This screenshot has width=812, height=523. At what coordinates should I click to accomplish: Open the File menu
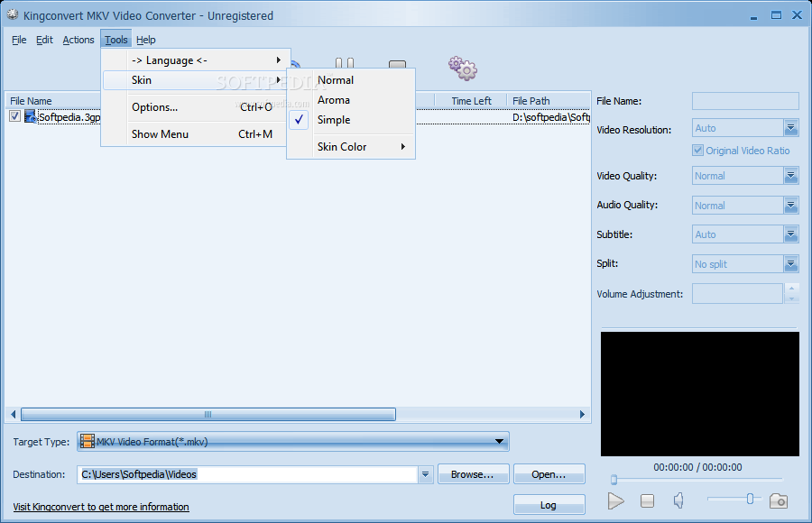point(19,40)
